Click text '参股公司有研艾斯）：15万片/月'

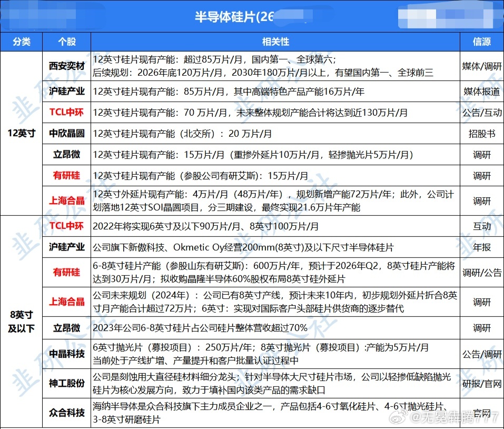(x=246, y=176)
